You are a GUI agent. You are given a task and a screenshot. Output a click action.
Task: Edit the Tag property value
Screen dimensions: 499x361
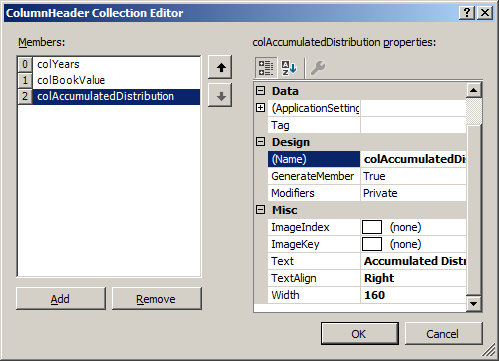tap(413, 125)
